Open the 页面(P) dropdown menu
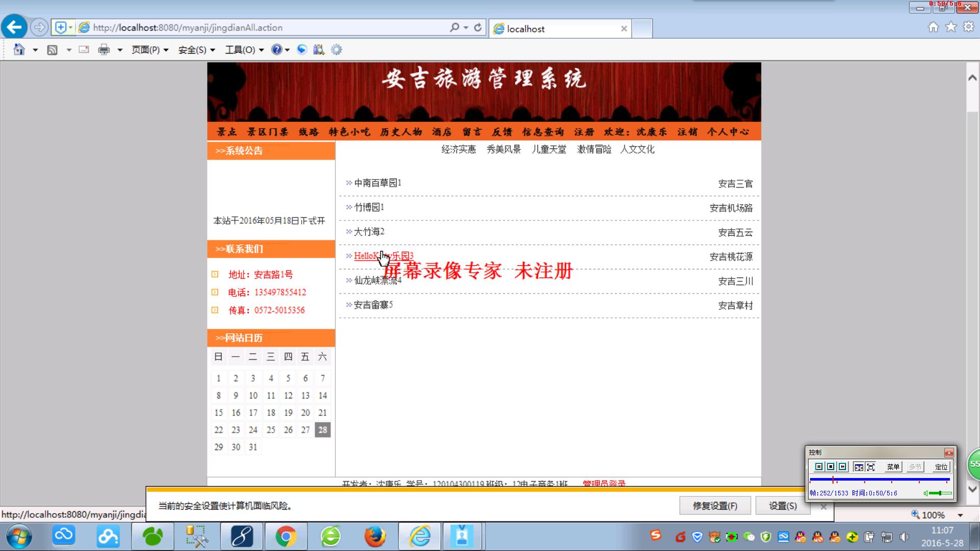Image resolution: width=980 pixels, height=551 pixels. click(x=150, y=49)
